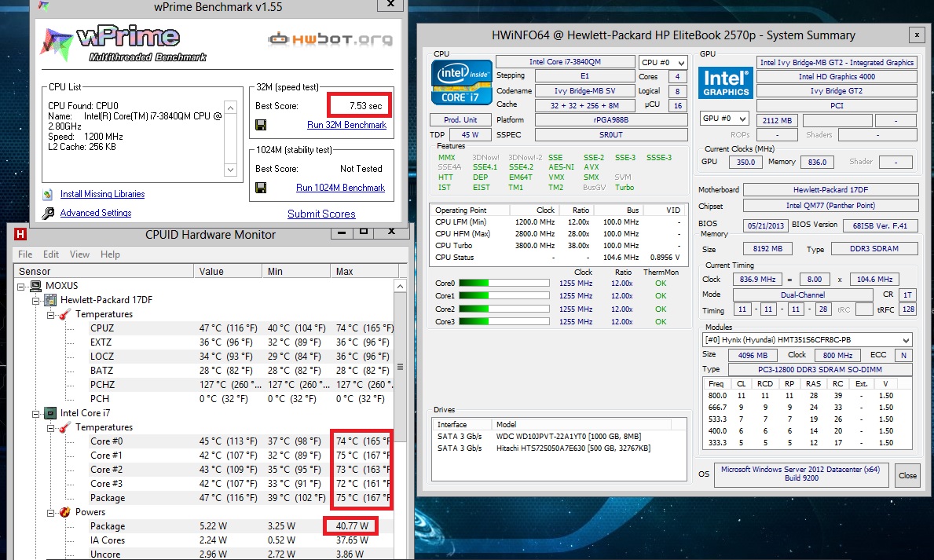Image resolution: width=934 pixels, height=560 pixels.
Task: Click the Core1 usage bar in HWiNFO64
Action: 504,295
